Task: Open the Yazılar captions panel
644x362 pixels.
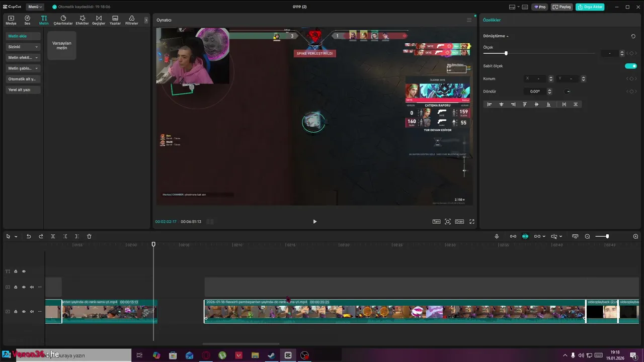Action: [115, 20]
